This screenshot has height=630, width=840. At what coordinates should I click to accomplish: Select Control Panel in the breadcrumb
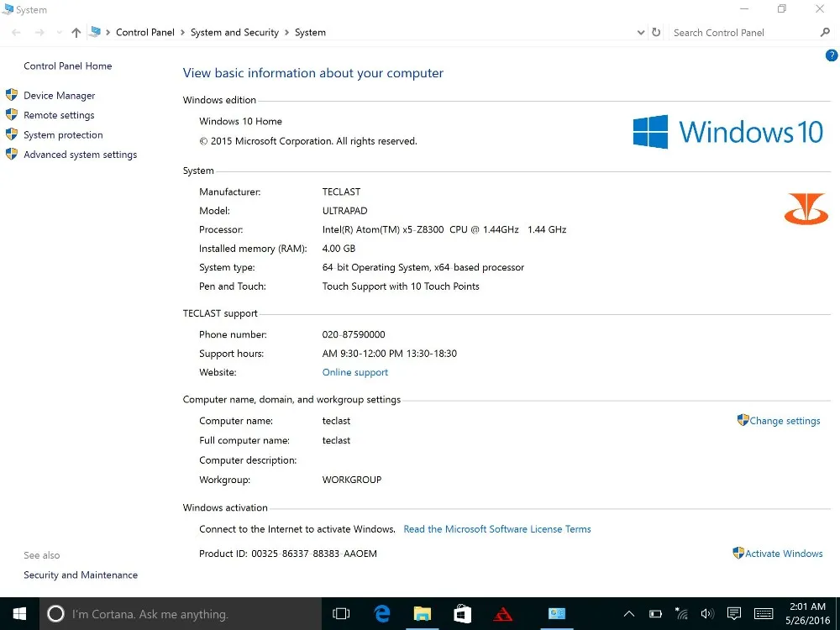point(145,32)
